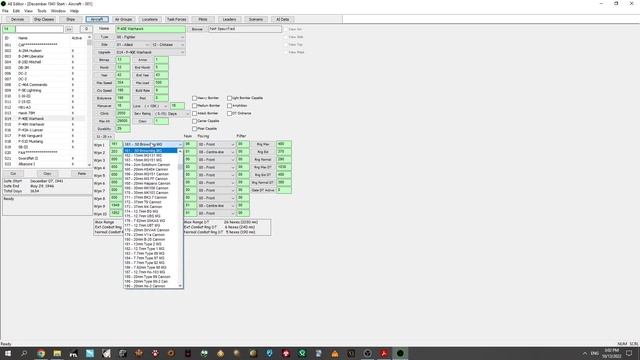The height and width of the screenshot is (360, 640).
Task: Click the aircraft Name input field
Action: 150,29
